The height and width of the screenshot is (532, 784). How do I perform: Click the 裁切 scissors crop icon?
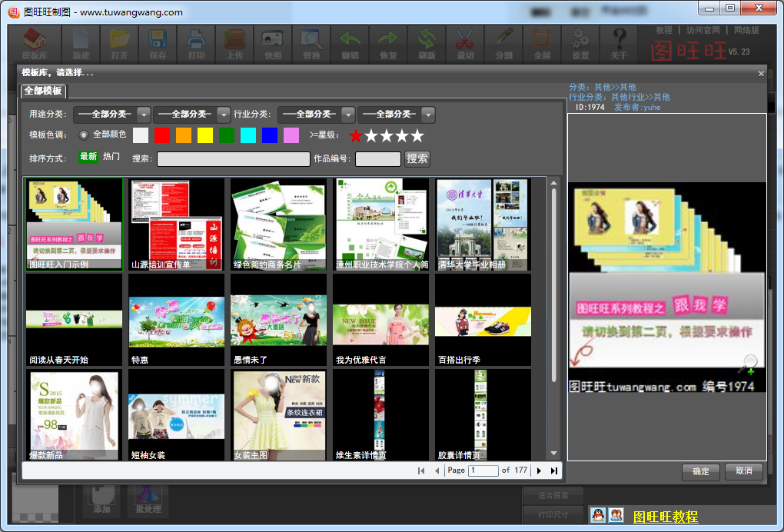tap(466, 44)
